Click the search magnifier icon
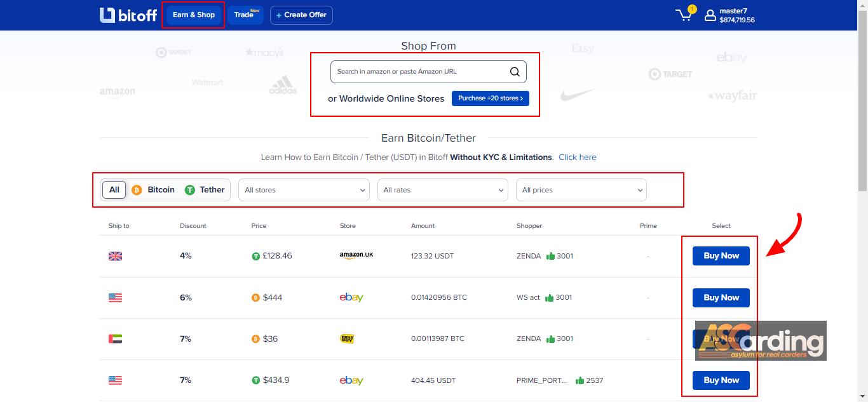 click(515, 72)
